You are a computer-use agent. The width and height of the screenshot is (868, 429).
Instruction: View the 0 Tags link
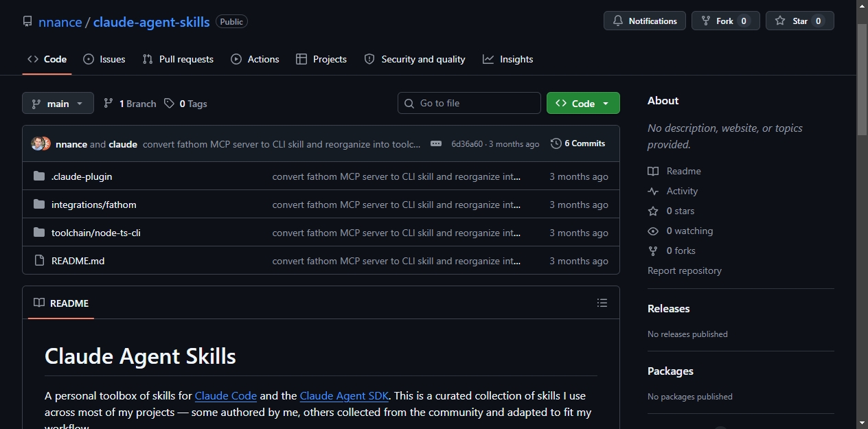185,104
